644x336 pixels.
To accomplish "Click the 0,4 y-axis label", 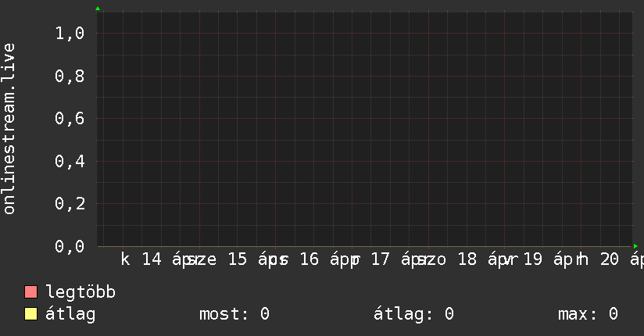I will pos(70,162).
